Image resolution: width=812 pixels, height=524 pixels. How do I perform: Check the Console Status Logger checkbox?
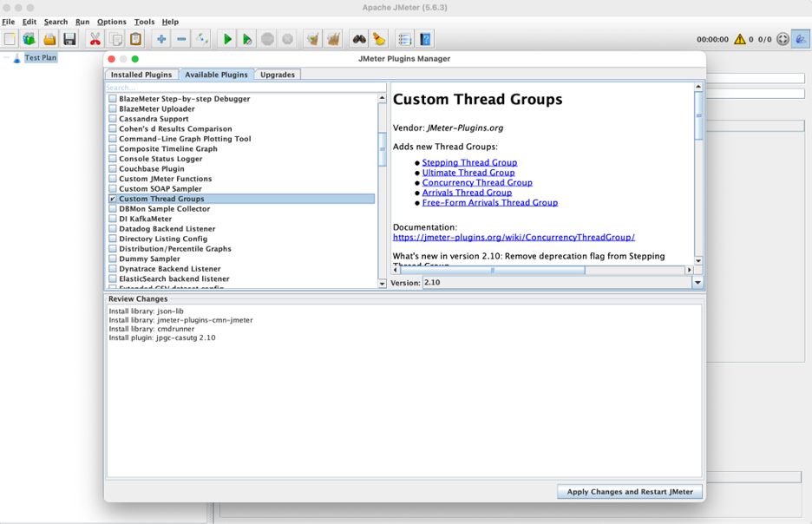pos(113,159)
